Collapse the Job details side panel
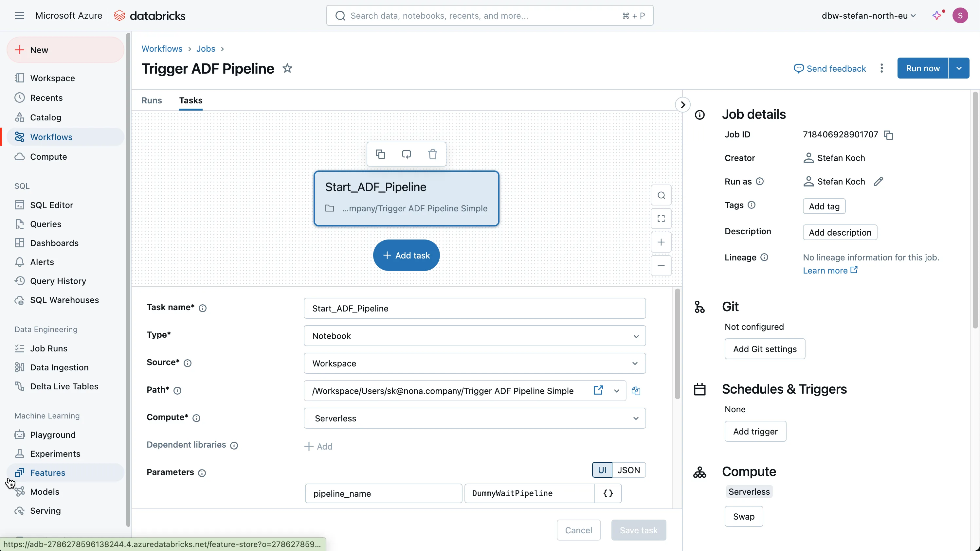Screen dimensions: 980x551 (x=682, y=105)
